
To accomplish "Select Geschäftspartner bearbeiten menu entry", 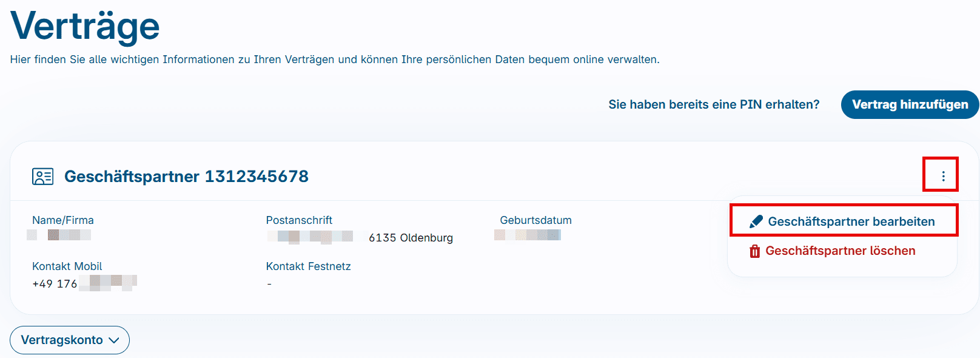I will coord(843,221).
